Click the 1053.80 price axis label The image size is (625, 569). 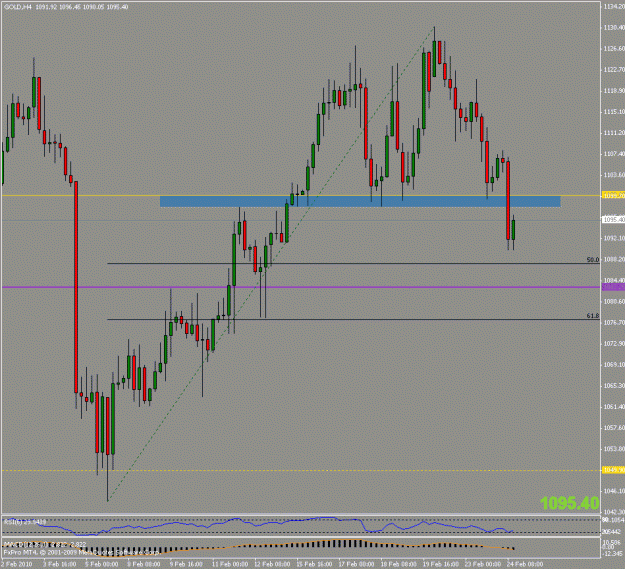(614, 449)
